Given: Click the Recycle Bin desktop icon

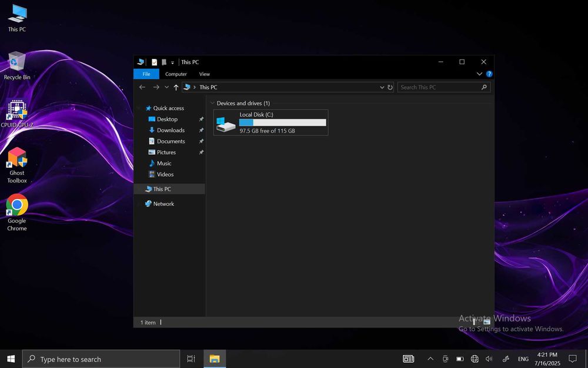Looking at the screenshot, I should 17,65.
